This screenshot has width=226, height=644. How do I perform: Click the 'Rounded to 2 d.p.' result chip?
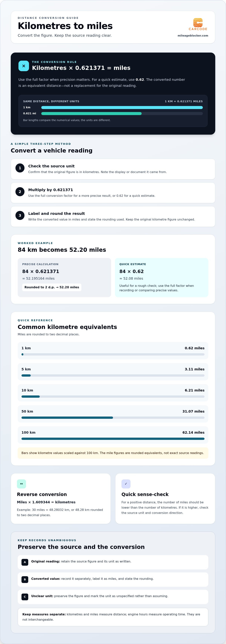tap(52, 287)
